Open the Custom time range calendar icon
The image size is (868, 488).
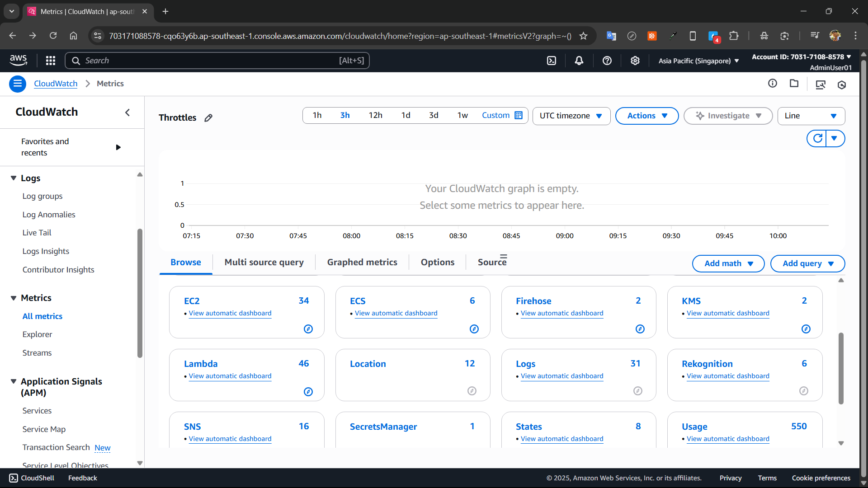click(x=519, y=115)
